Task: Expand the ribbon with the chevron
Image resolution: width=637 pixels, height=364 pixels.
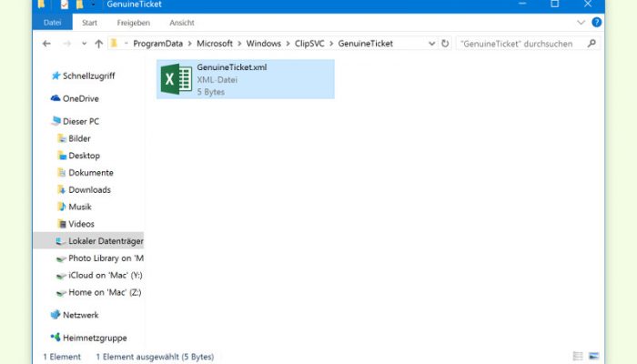Action: click(581, 23)
